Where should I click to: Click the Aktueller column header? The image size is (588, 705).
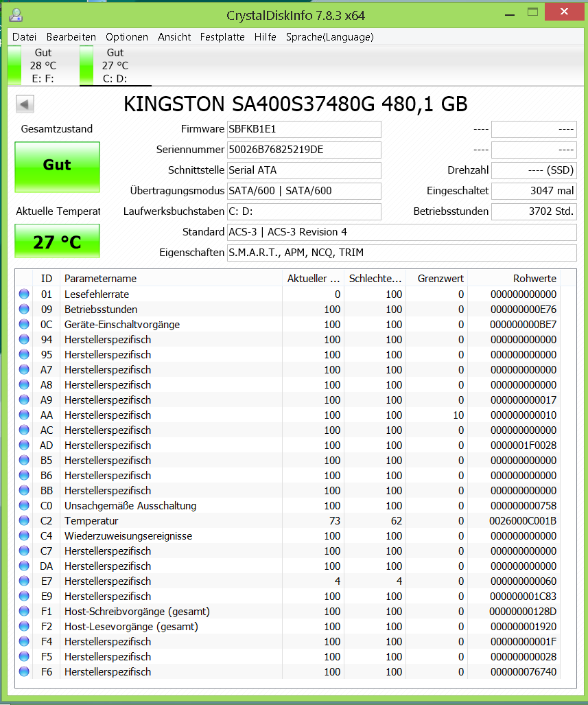point(314,278)
